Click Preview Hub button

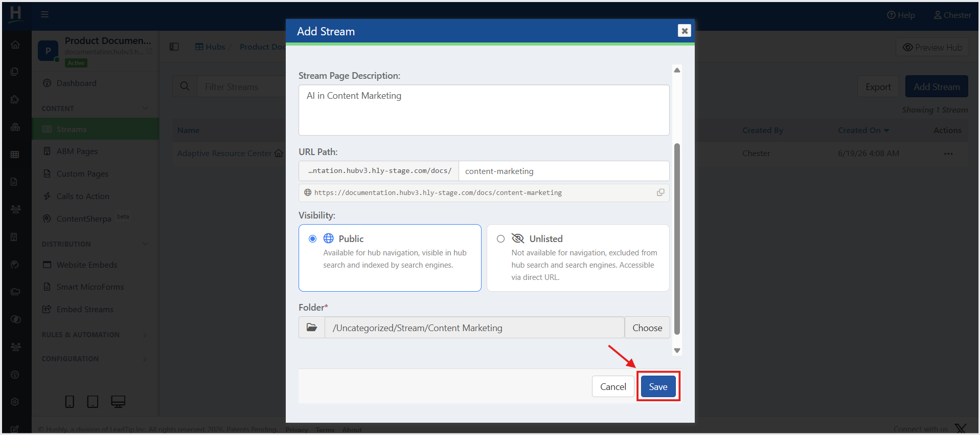(932, 47)
